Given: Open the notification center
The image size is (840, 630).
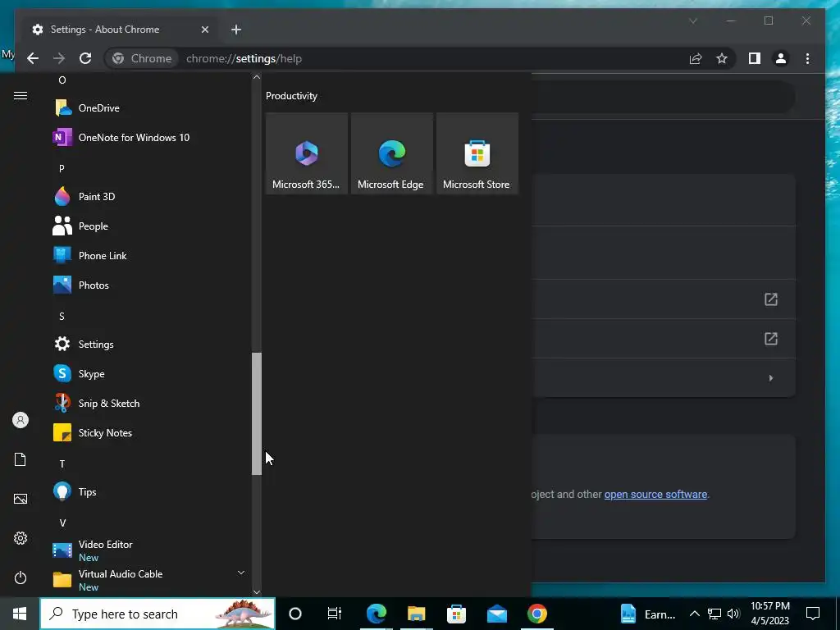Looking at the screenshot, I should click(x=813, y=614).
